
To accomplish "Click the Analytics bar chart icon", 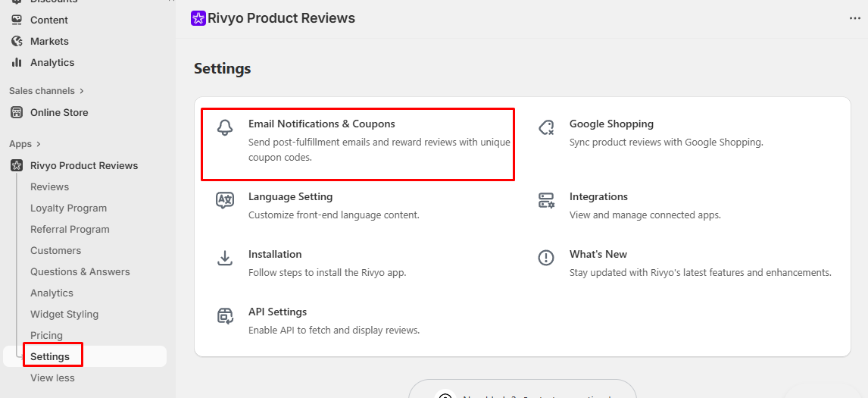I will 17,62.
